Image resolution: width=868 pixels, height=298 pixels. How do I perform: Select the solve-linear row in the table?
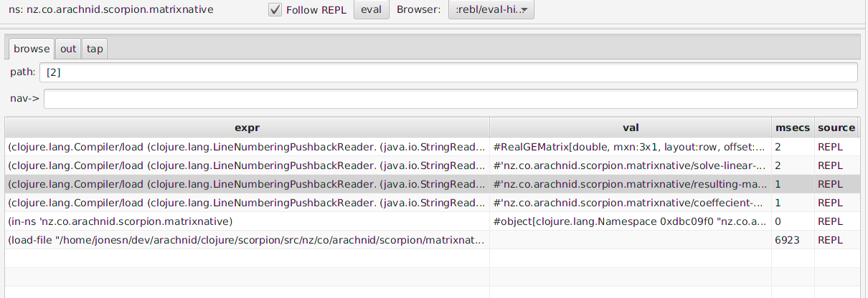[432, 165]
